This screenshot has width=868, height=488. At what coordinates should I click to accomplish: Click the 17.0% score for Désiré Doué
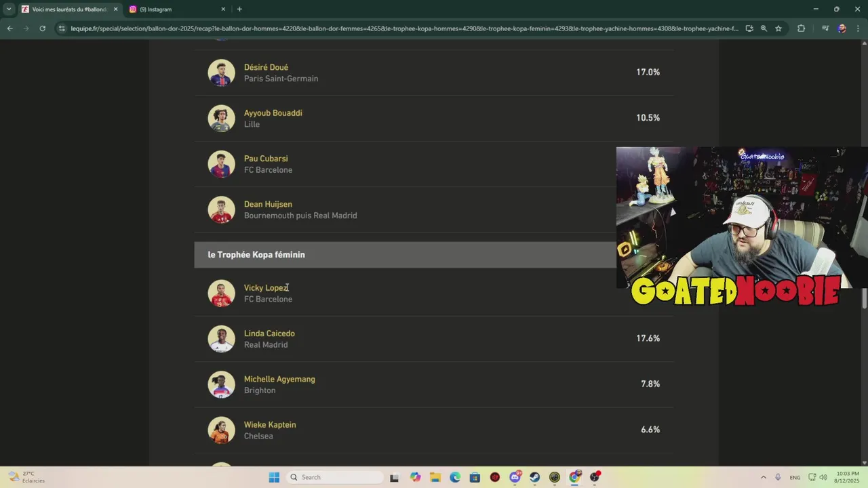coord(648,72)
